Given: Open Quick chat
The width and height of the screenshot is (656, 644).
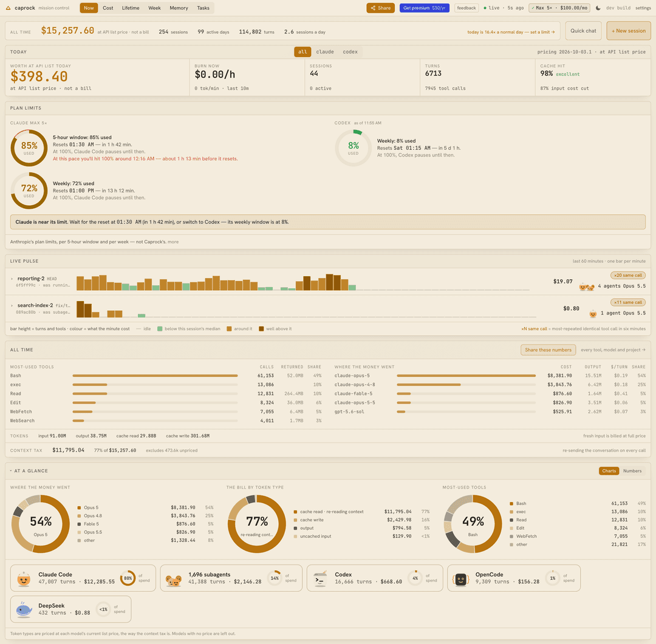Looking at the screenshot, I should [583, 31].
